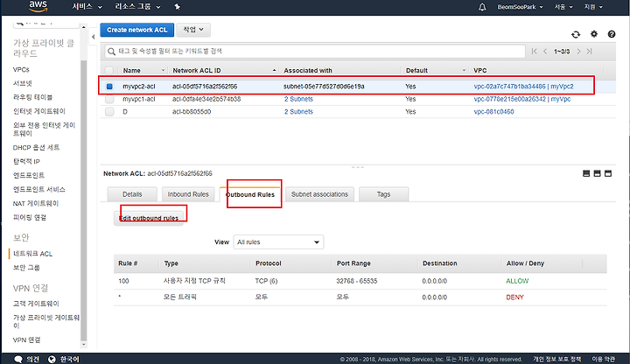Open the settings gear icon
Viewport: 630px width, 364px height.
tap(594, 34)
